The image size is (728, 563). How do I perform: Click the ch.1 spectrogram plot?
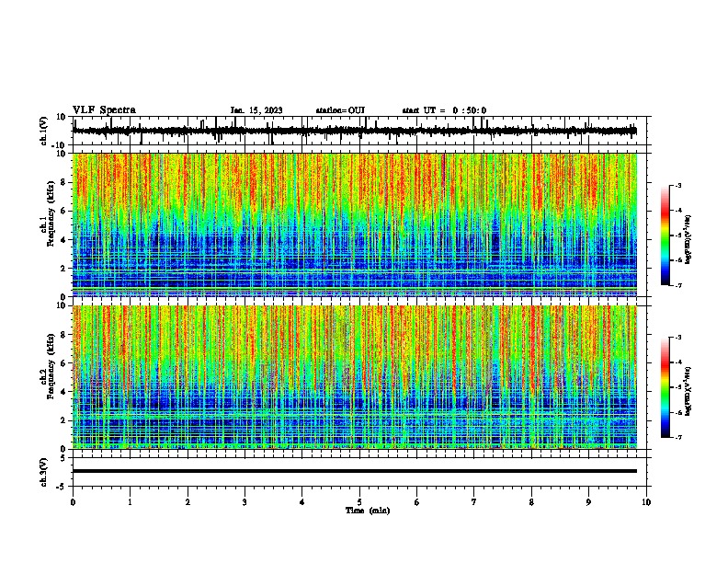click(355, 224)
